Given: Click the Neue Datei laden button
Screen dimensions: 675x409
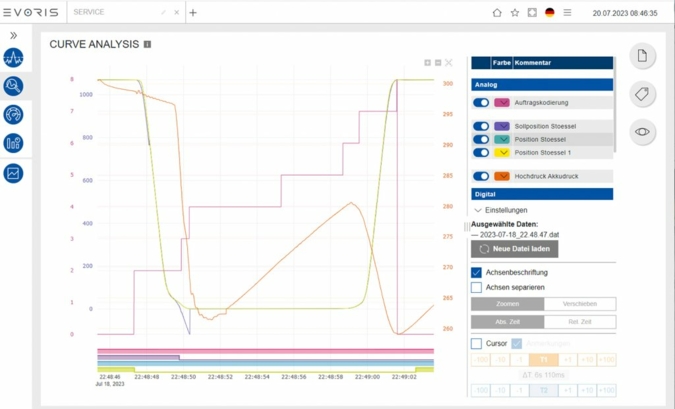Looking at the screenshot, I should [x=514, y=249].
